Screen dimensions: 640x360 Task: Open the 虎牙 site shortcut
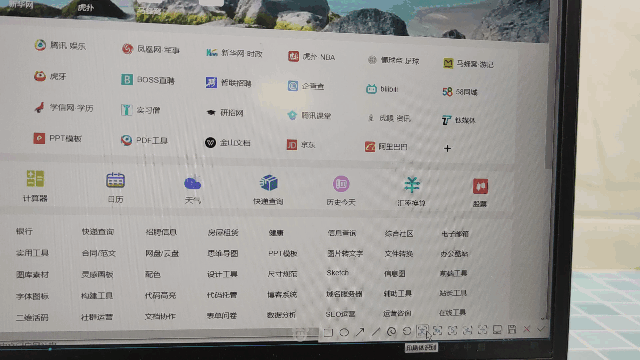50,76
